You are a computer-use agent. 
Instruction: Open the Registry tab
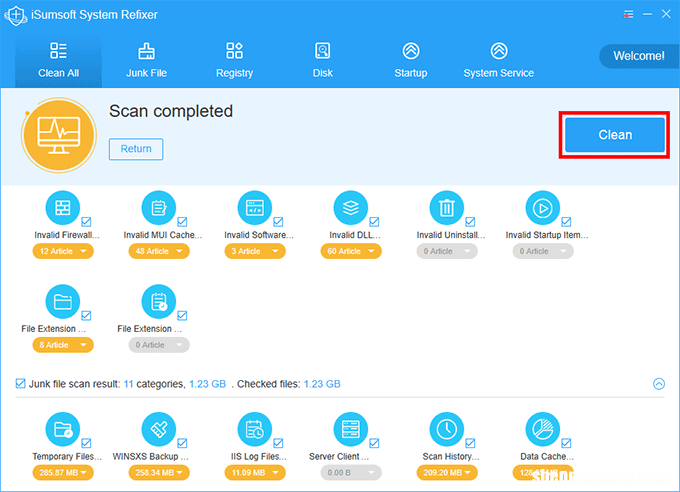click(235, 61)
